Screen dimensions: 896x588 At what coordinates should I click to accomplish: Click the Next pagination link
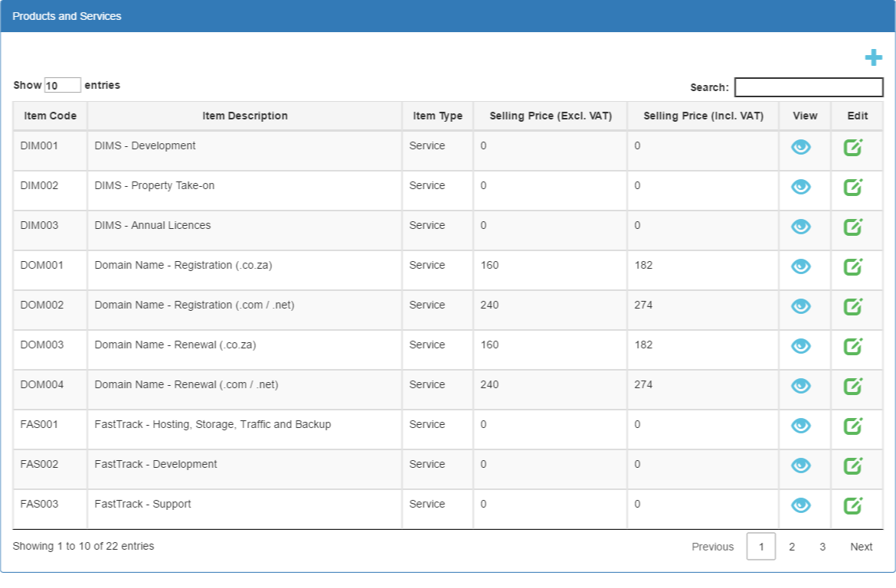[x=861, y=547]
